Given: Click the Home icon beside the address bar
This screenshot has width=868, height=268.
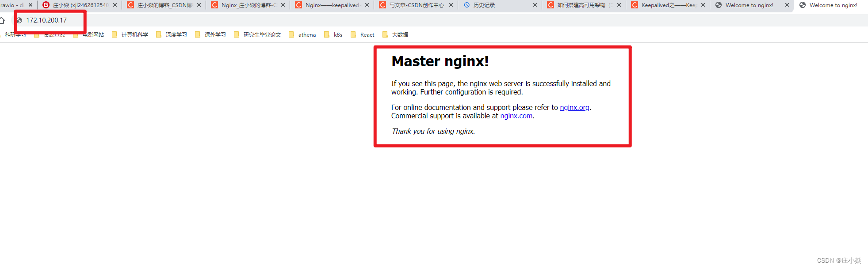Looking at the screenshot, I should (x=2, y=20).
